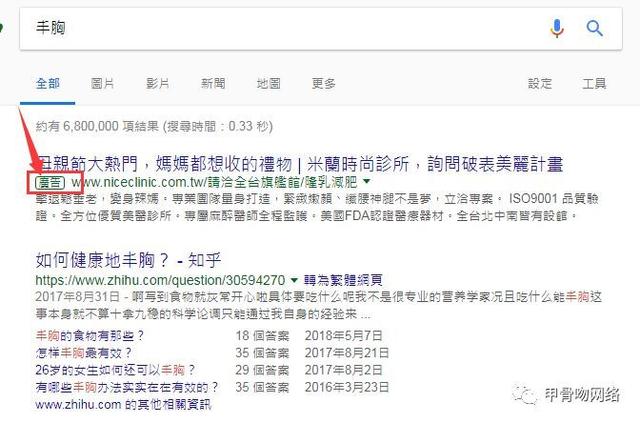Click the 18 個答案 text

tap(262, 336)
